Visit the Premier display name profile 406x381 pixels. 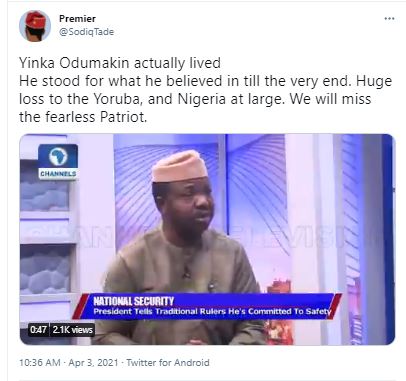pos(77,19)
